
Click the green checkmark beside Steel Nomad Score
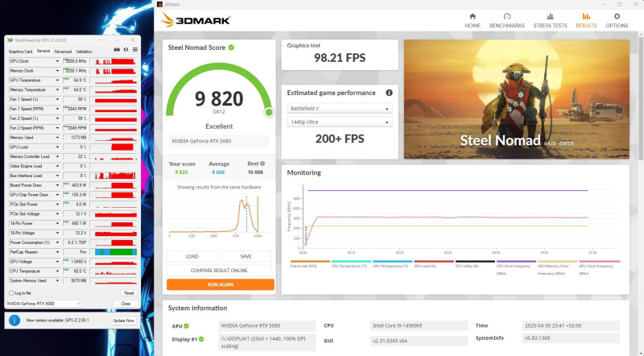231,48
